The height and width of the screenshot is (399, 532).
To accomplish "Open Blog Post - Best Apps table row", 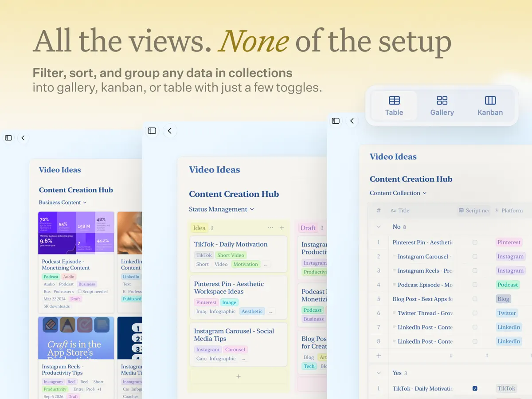I will coord(423,299).
